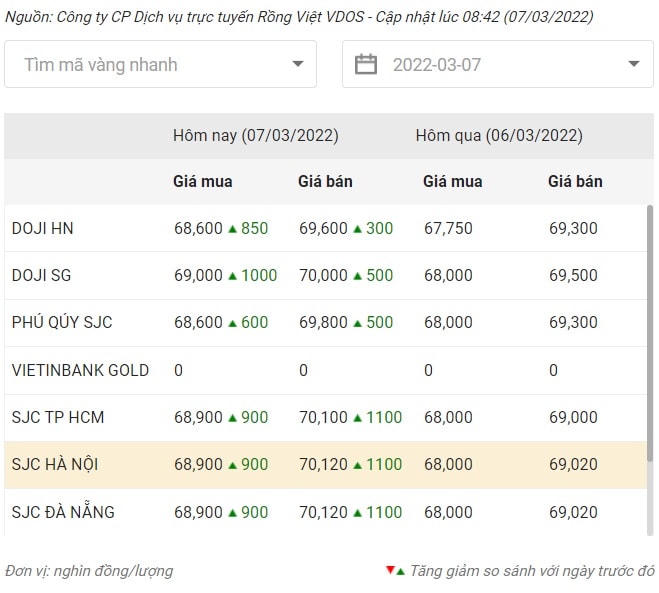The width and height of the screenshot is (659, 593).
Task: Click DOJI SG sell price 70,000
Action: point(323,275)
